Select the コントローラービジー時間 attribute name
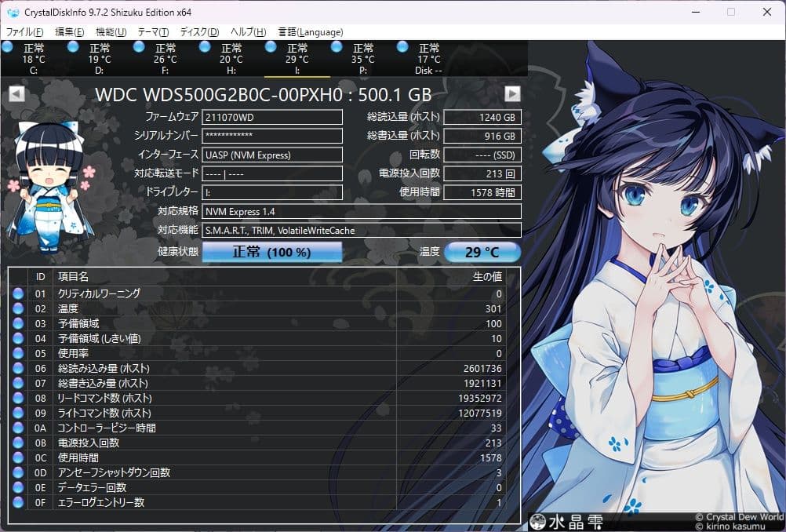This screenshot has height=532, width=786. [x=107, y=428]
